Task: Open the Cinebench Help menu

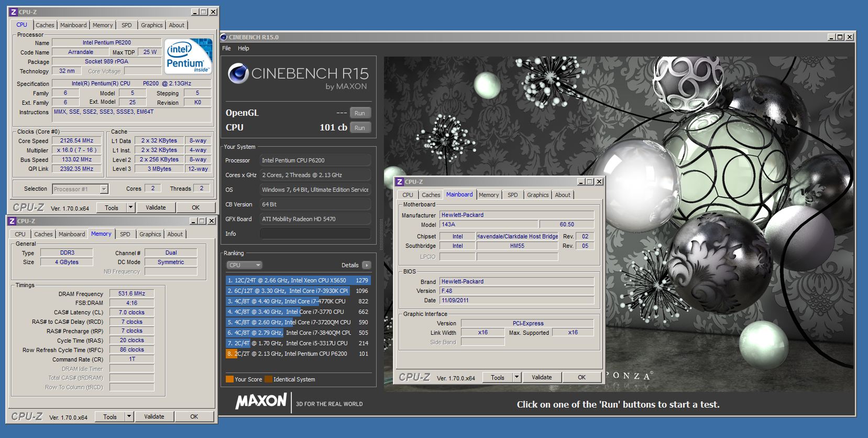Action: (x=244, y=48)
